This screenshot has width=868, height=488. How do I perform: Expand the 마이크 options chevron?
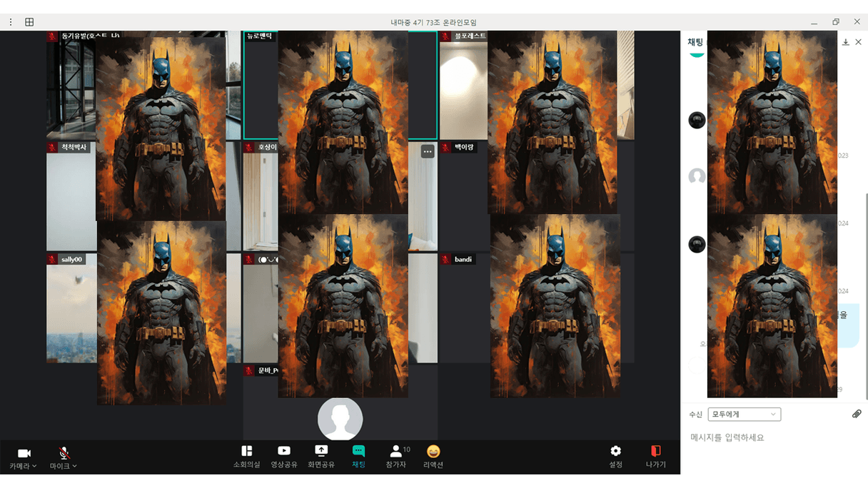pyautogui.click(x=74, y=467)
